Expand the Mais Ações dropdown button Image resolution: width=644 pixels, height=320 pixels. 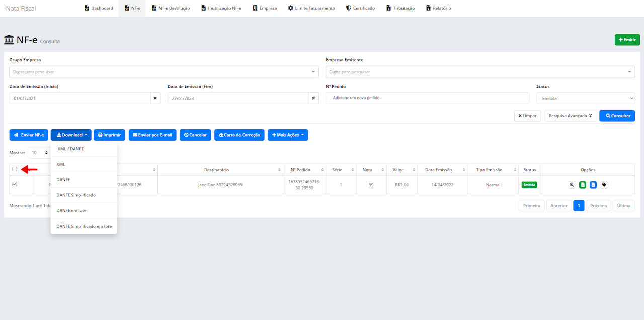point(288,135)
